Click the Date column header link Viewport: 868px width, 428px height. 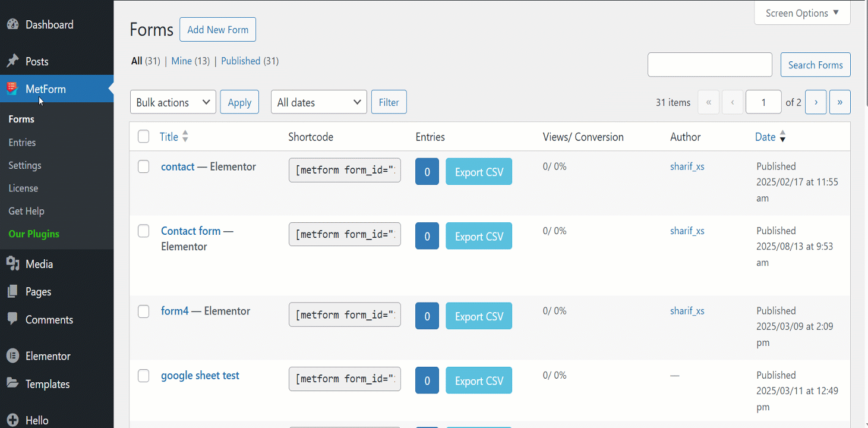[765, 137]
